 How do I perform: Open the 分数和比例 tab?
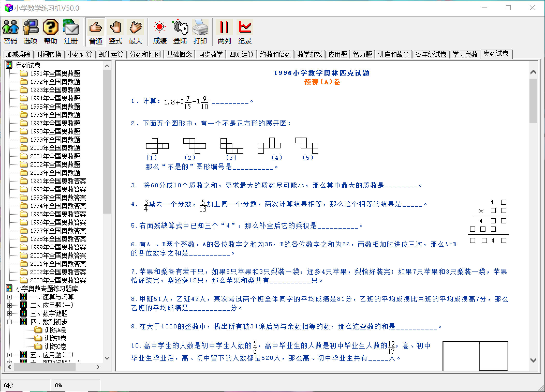pyautogui.click(x=145, y=54)
